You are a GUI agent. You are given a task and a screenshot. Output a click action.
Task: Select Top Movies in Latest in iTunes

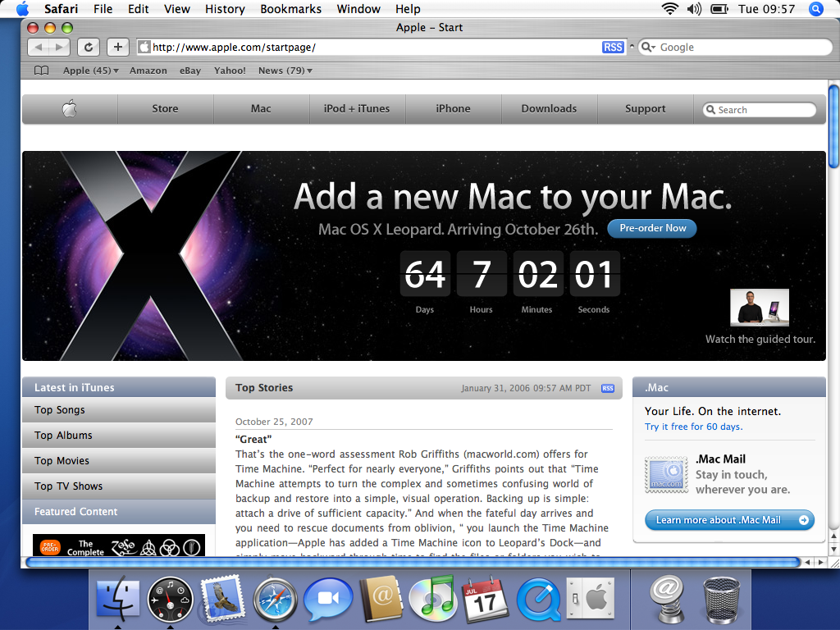point(119,461)
